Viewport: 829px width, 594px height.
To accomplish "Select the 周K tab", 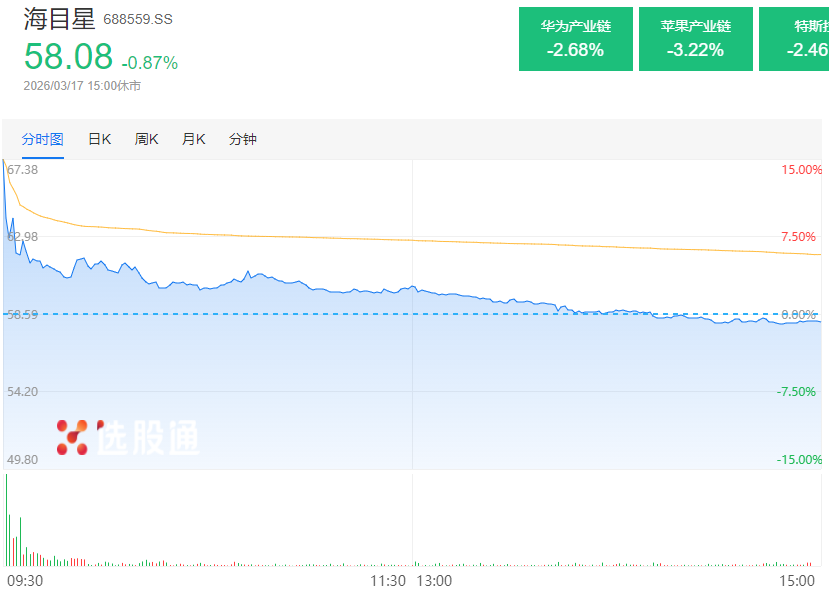I will point(146,139).
